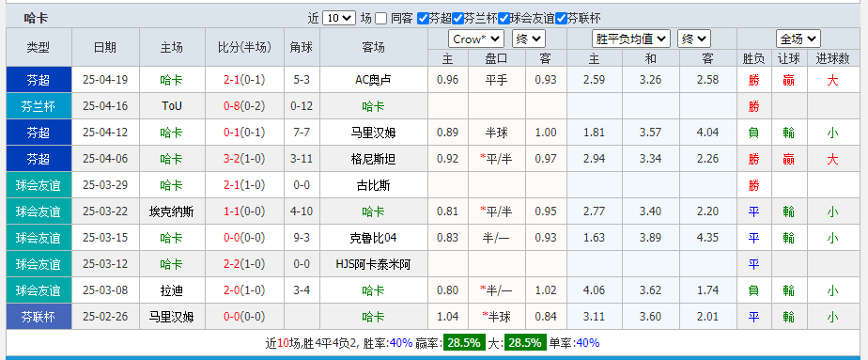The height and width of the screenshot is (360, 868).
Task: Click the 半/一 handicap on the 25-03-15 row
Action: [497, 238]
